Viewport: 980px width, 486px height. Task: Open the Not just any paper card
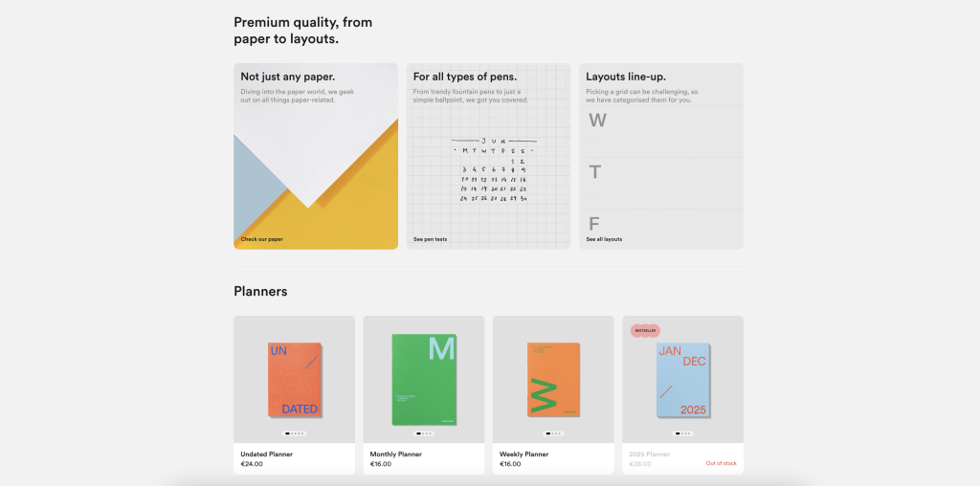click(x=316, y=156)
